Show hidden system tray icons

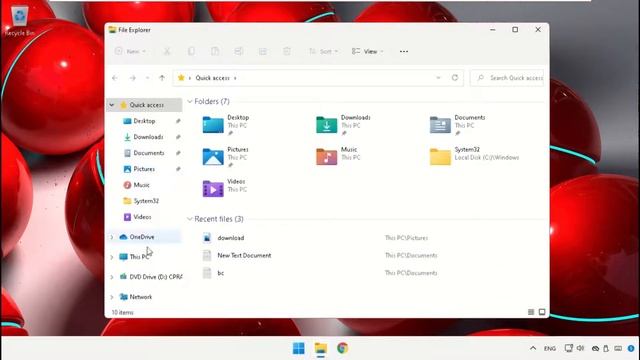click(533, 348)
